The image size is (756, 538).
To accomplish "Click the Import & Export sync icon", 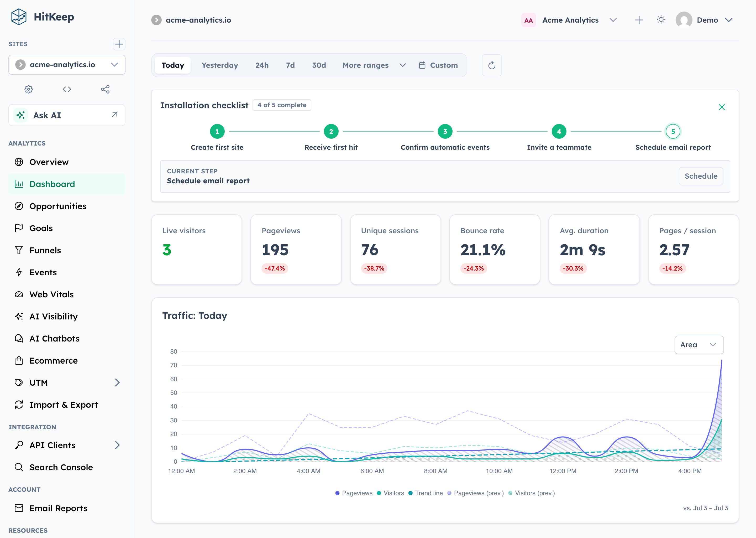I will 19,405.
